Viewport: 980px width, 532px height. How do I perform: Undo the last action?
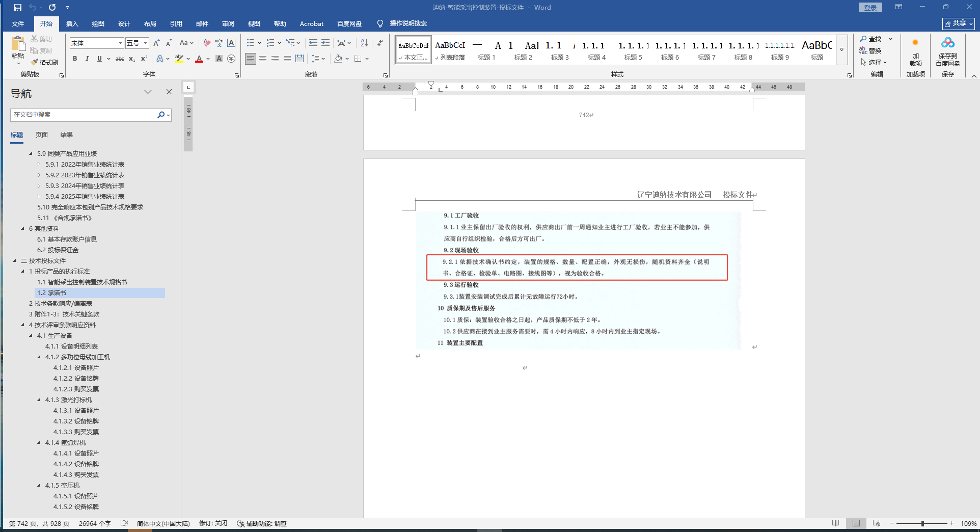33,8
